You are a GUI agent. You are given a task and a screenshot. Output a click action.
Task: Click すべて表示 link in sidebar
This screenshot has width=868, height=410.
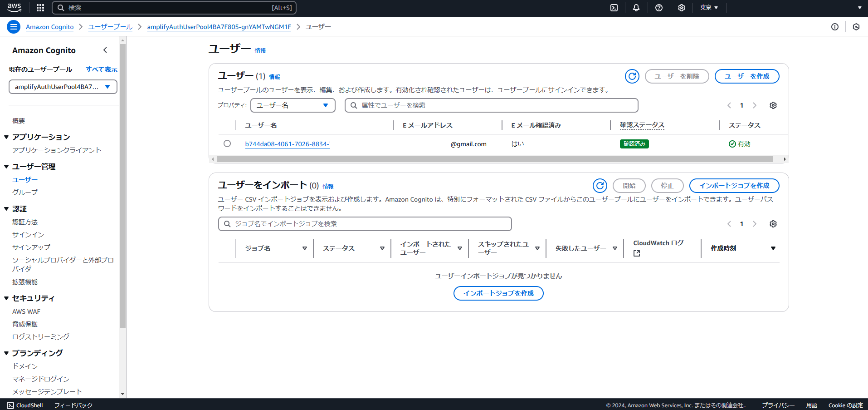click(x=102, y=69)
